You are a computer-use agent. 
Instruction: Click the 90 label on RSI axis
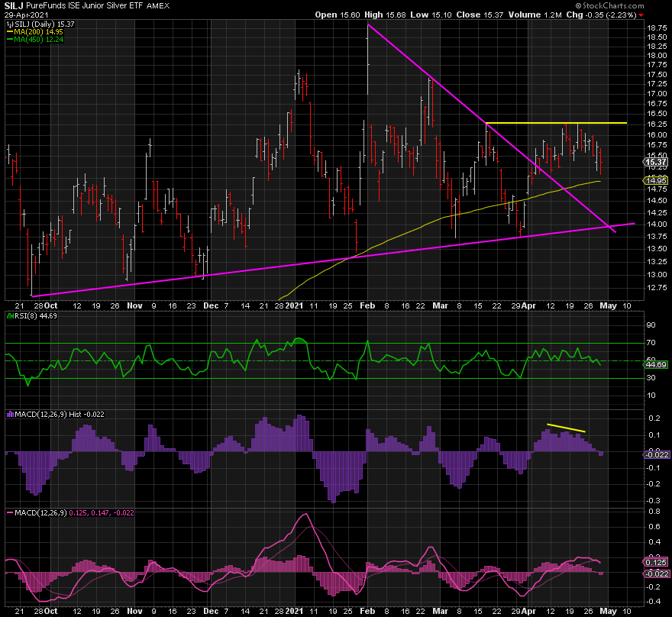[651, 325]
